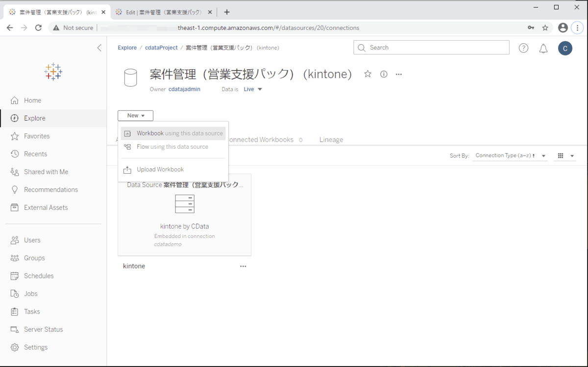Open notifications bell icon
Viewport: 588px width, 367px height.
point(543,48)
